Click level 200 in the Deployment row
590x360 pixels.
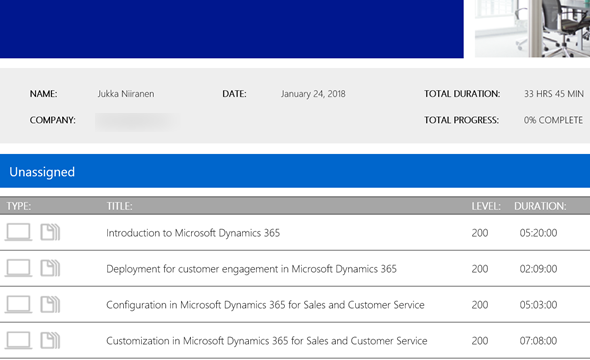480,269
